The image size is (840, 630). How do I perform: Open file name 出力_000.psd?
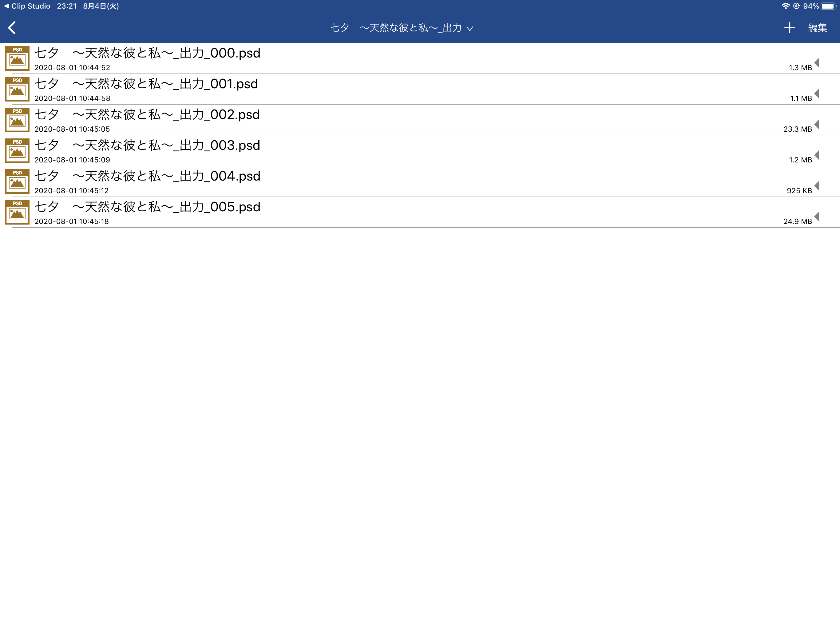[147, 53]
